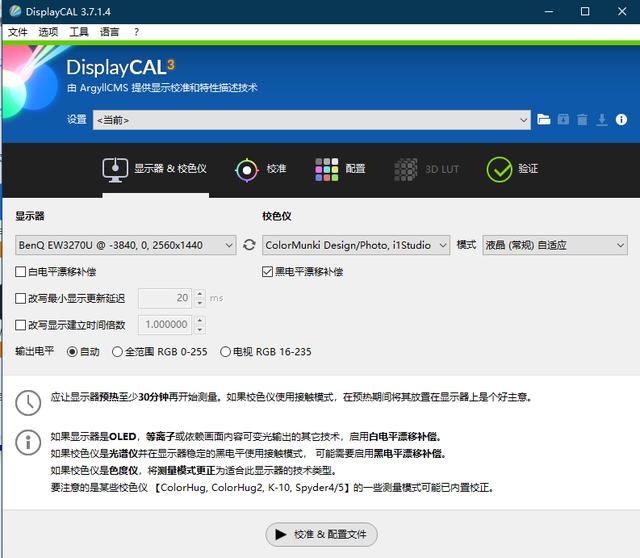Click the install profile download icon

(602, 120)
